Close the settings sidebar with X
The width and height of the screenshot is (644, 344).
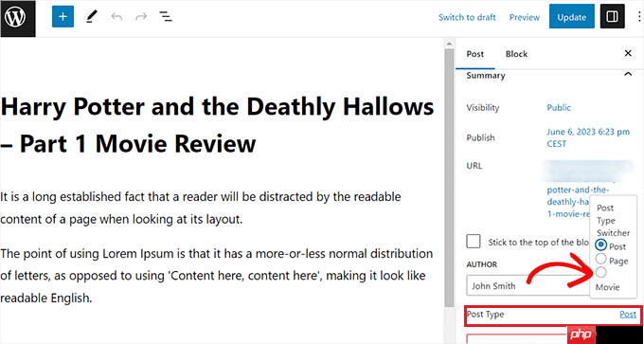click(628, 53)
